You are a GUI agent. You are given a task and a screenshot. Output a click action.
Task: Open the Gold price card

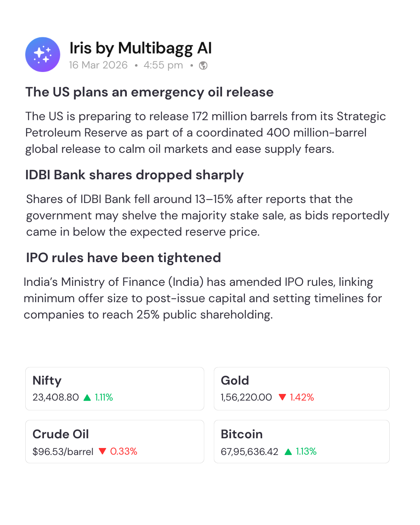coord(301,388)
